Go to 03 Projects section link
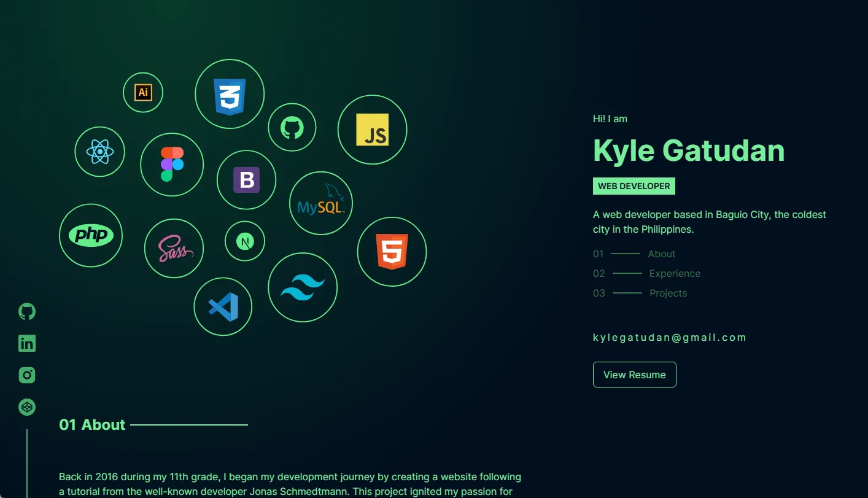 point(640,293)
